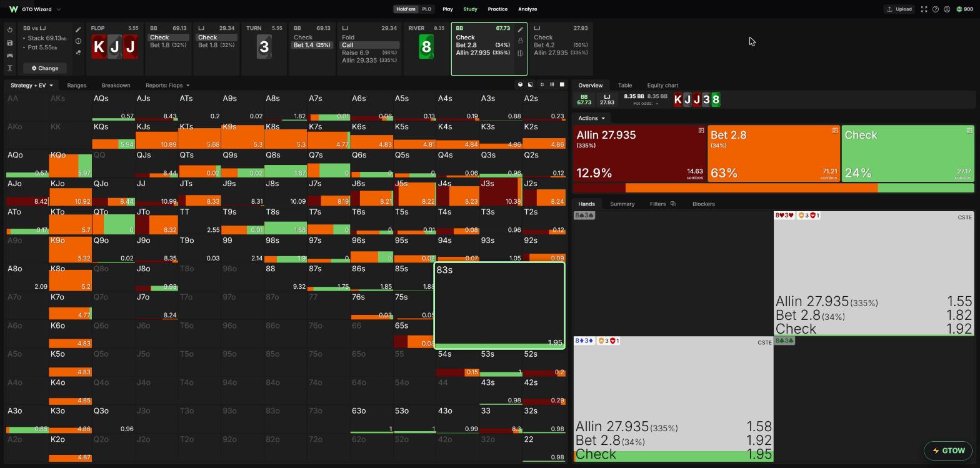Click the white square matrix view icon

[562, 85]
